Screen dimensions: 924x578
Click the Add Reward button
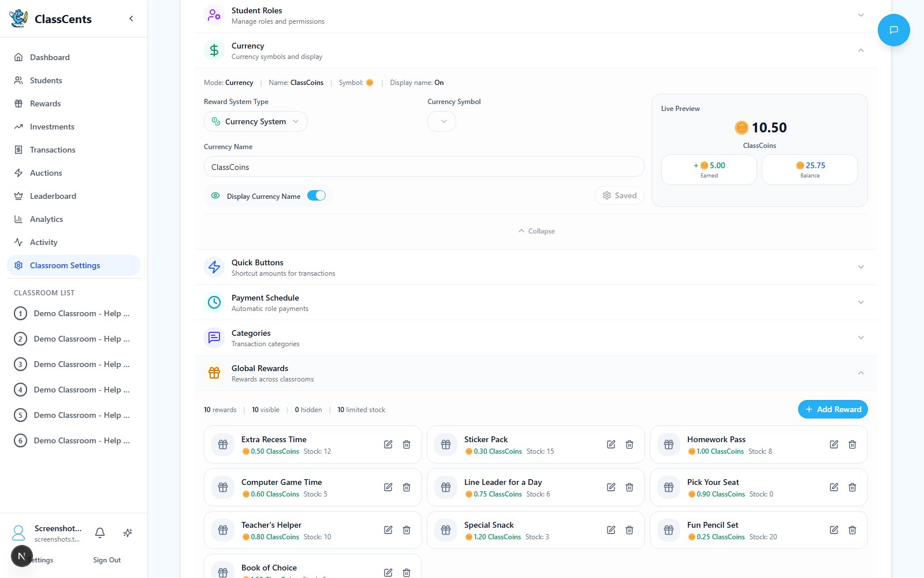click(833, 409)
